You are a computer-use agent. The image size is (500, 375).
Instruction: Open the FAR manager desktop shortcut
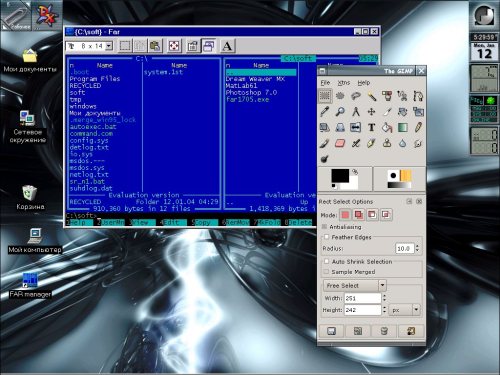[30, 285]
